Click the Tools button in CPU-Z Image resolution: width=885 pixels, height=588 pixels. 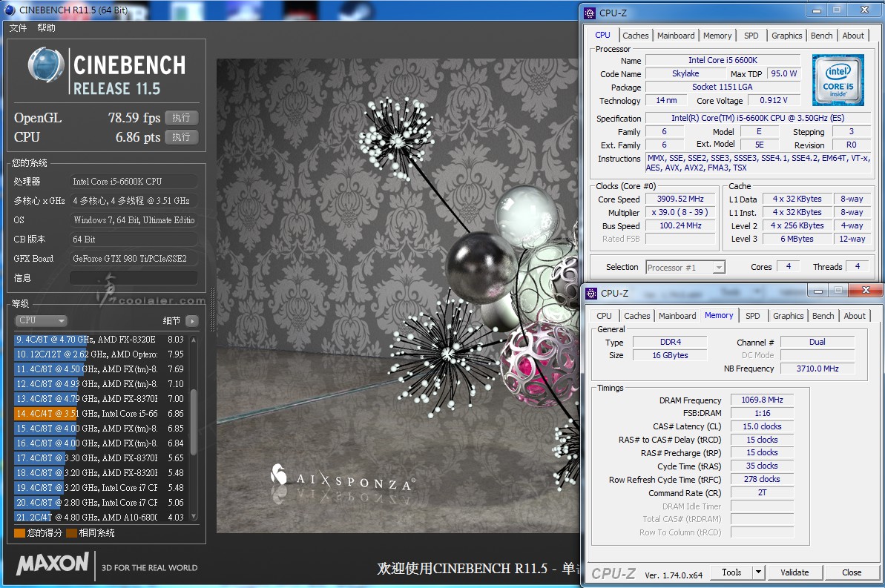(731, 572)
